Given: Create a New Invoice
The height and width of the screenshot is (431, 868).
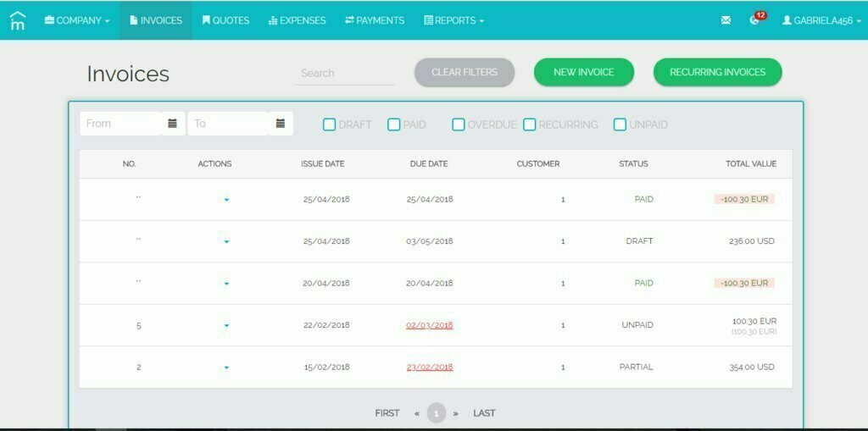Looking at the screenshot, I should click(583, 72).
